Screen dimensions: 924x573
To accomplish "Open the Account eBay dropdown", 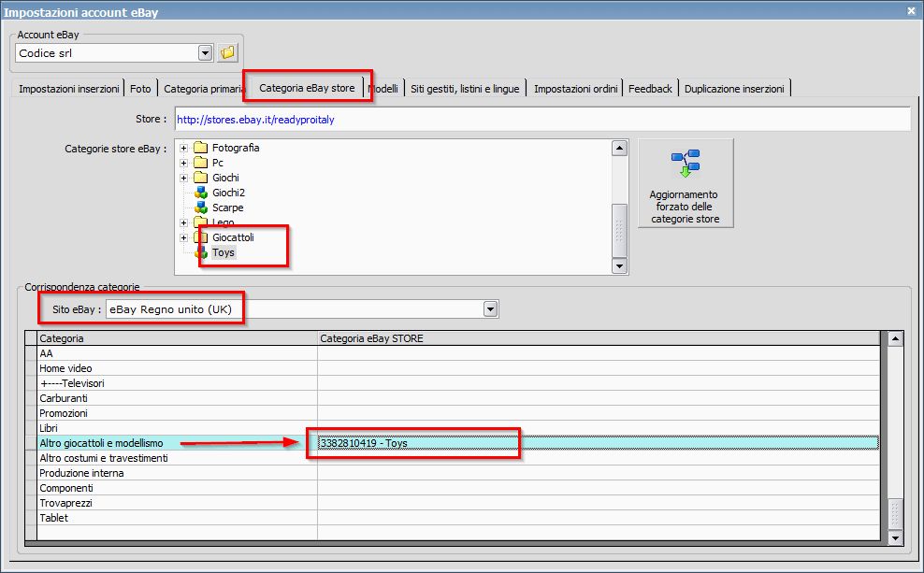I will tap(205, 53).
